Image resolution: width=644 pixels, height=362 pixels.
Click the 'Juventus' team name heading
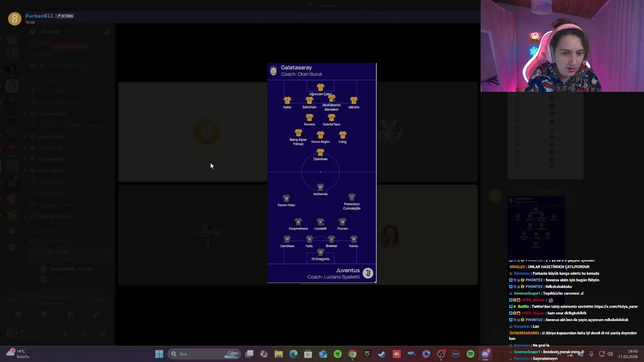click(x=348, y=270)
